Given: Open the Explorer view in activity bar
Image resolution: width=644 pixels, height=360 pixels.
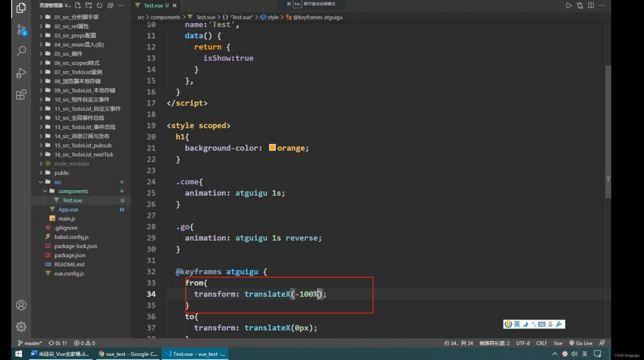Looking at the screenshot, I should pos(21,8).
